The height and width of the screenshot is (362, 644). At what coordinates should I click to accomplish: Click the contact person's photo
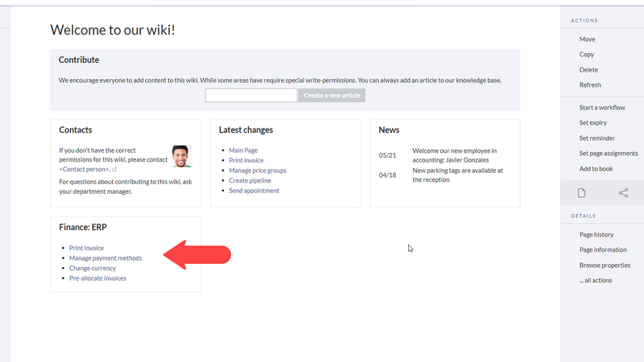(181, 156)
